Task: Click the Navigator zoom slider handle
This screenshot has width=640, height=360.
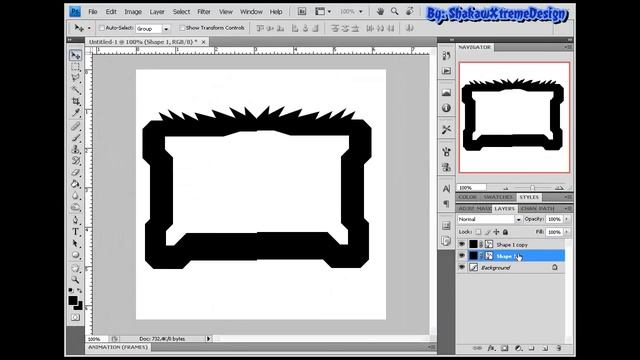Action: pos(532,188)
